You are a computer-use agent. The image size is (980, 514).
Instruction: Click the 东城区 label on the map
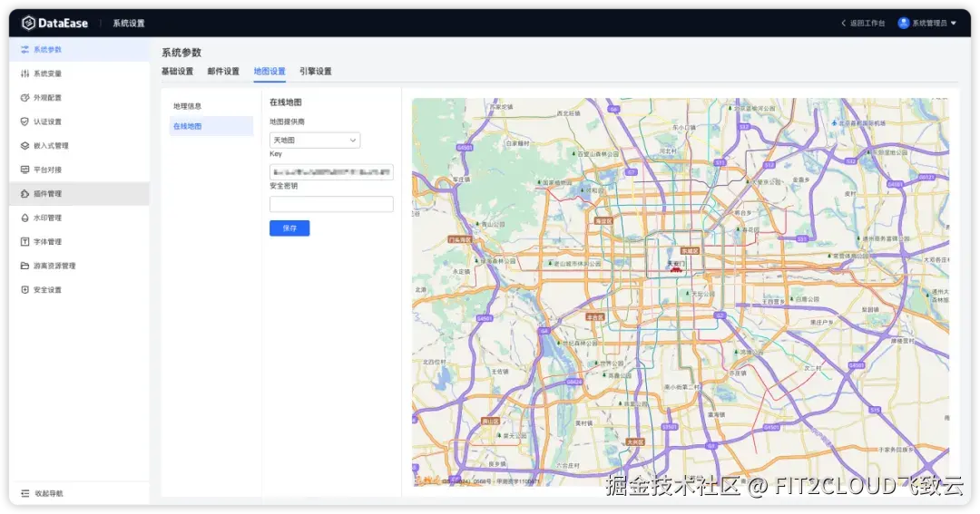(690, 251)
